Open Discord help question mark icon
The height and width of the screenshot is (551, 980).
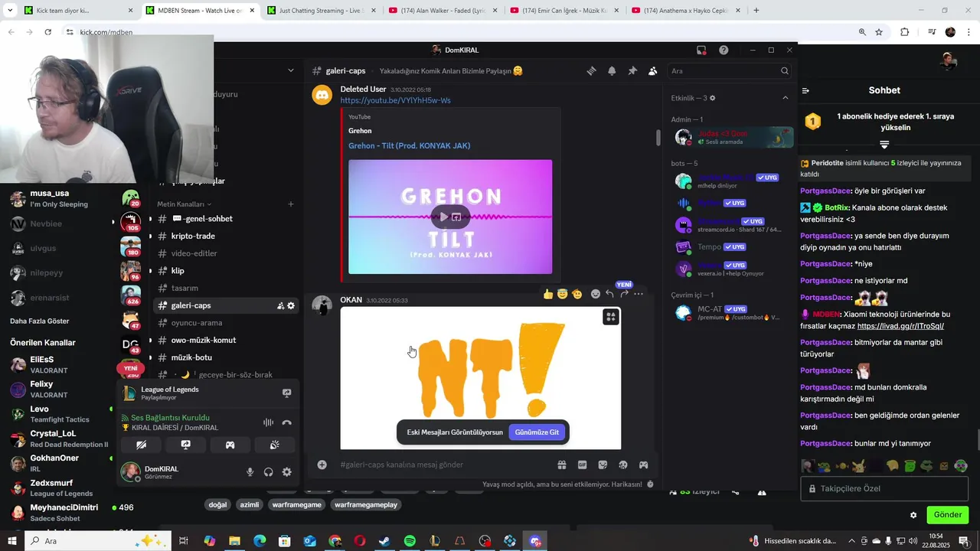click(x=724, y=51)
